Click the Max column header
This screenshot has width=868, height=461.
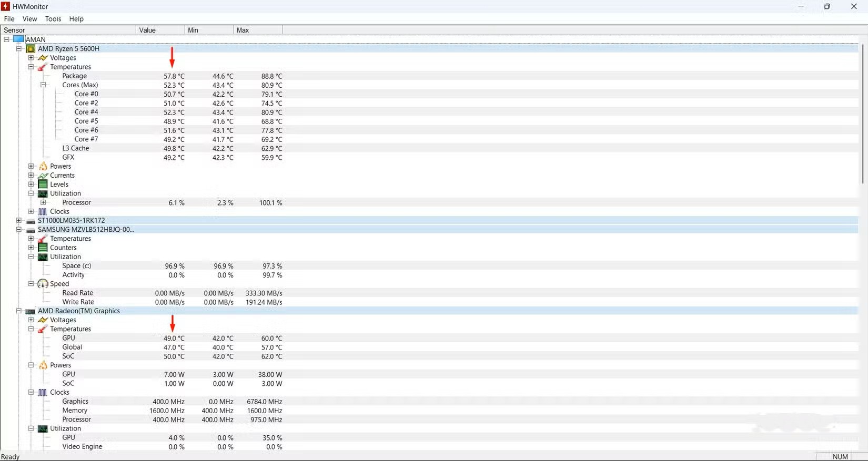257,30
